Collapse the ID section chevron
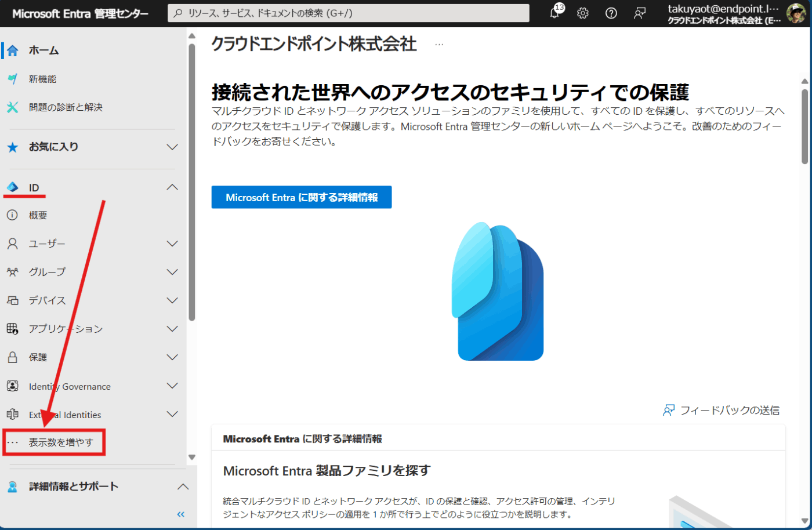This screenshot has width=812, height=530. click(172, 187)
